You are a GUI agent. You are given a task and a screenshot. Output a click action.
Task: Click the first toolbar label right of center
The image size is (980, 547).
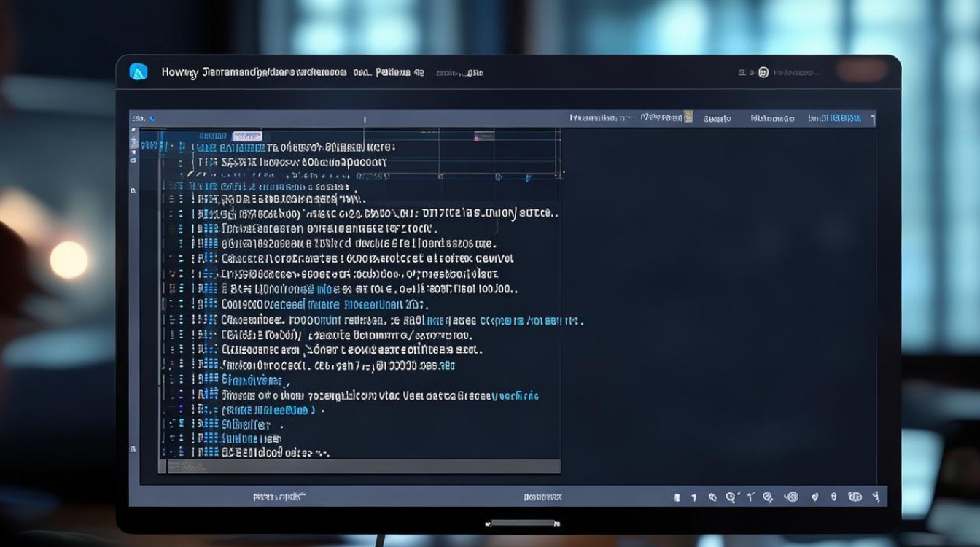click(x=601, y=117)
